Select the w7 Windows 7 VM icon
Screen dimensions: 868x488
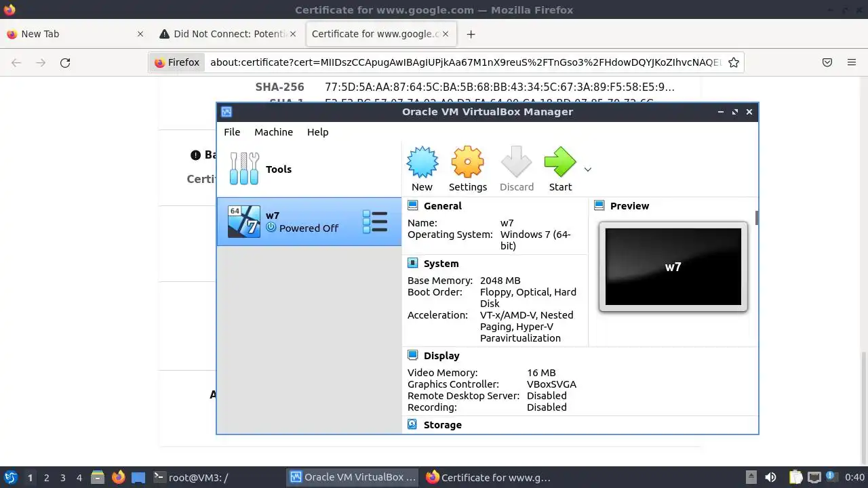coord(244,222)
